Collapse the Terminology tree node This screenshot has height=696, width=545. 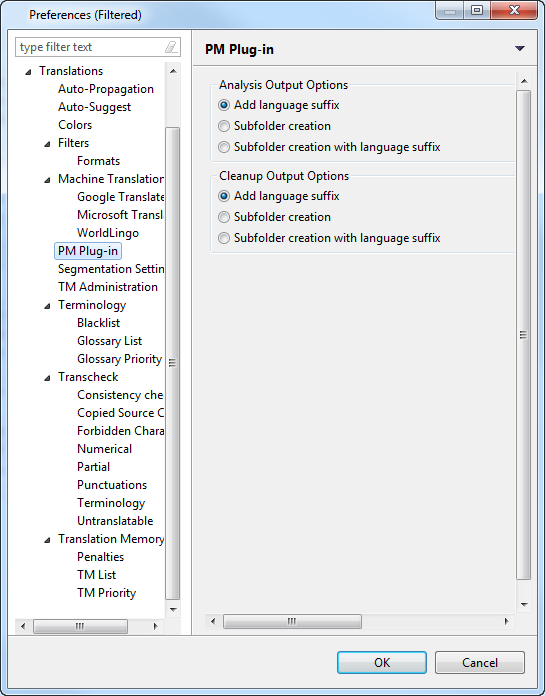tap(47, 306)
